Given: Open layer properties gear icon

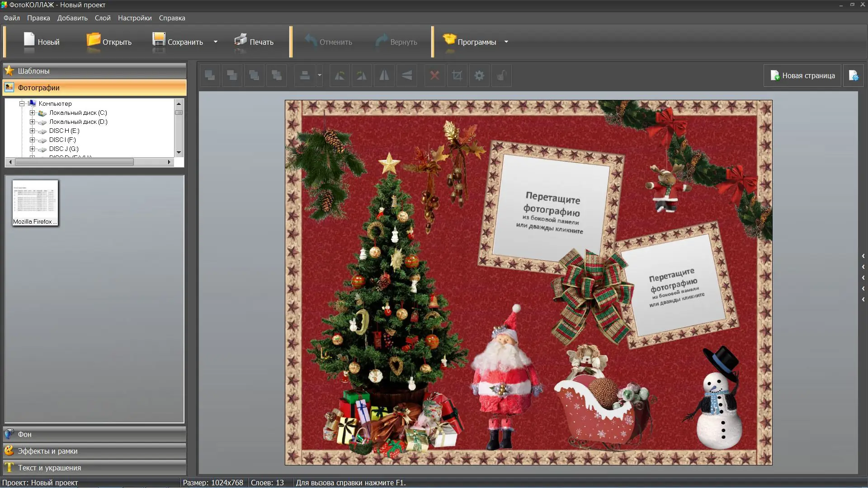Looking at the screenshot, I should 479,75.
